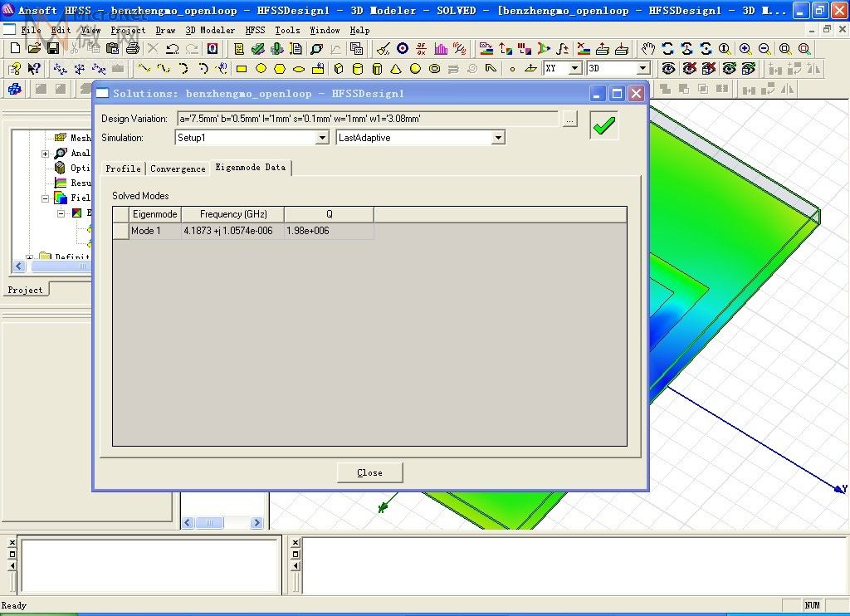Click the Validate green checkmark toolbar icon

click(258, 49)
